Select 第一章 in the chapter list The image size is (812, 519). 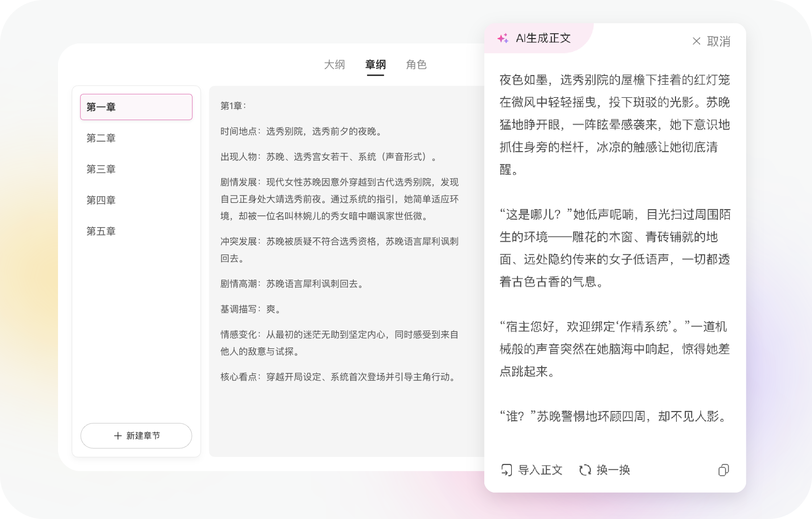point(136,107)
